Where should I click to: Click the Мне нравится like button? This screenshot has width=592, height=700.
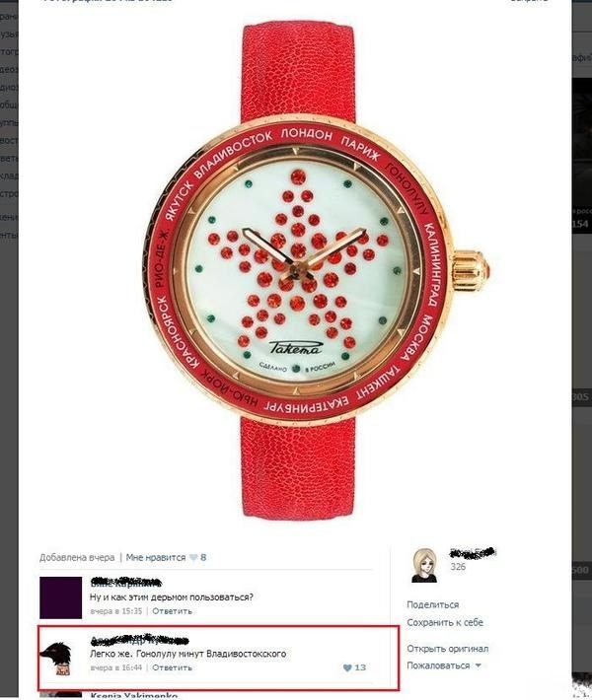coord(156,558)
